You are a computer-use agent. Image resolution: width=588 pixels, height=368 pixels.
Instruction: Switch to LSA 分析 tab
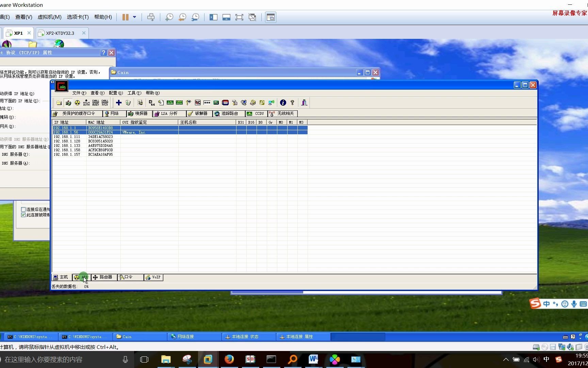169,113
